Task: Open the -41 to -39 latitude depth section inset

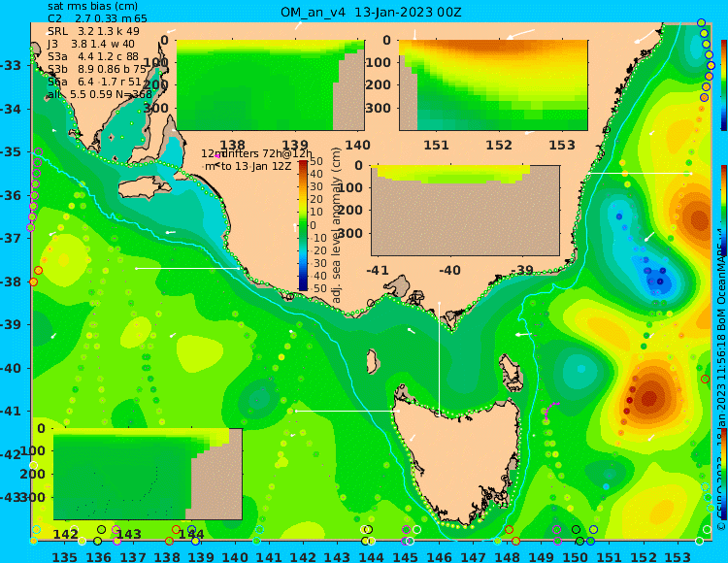Action: pos(465,211)
